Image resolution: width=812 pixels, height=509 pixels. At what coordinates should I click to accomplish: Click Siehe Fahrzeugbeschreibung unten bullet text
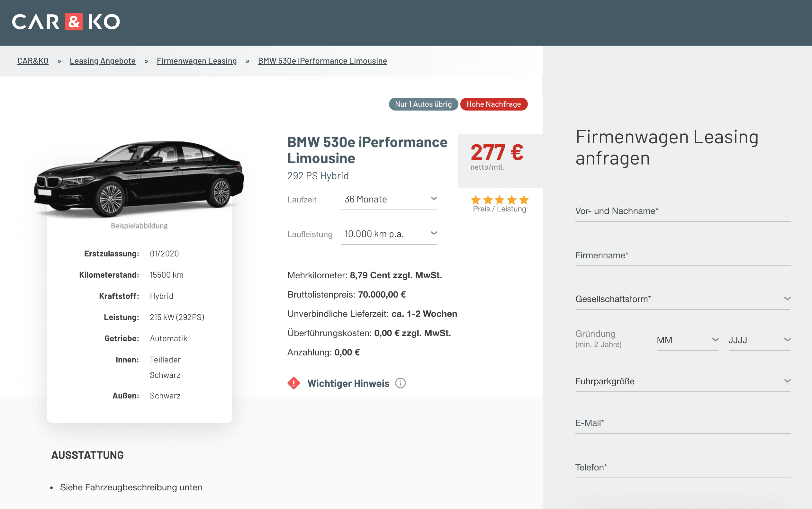[131, 487]
